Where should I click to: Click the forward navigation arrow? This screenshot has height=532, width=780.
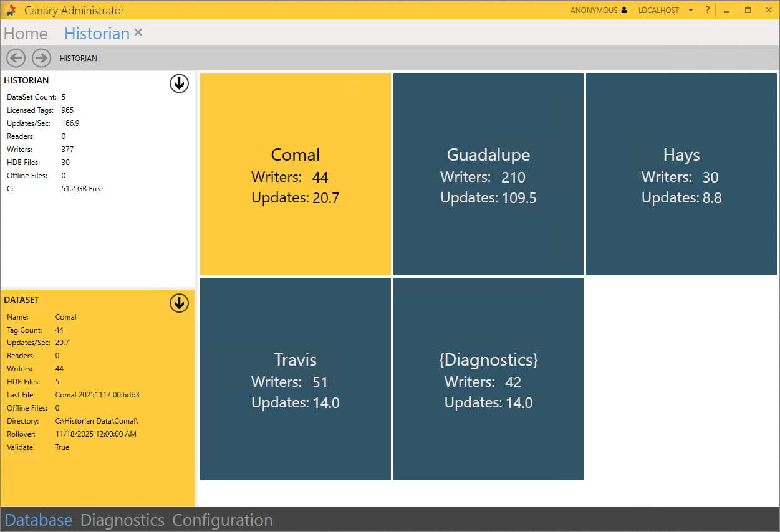coord(41,58)
